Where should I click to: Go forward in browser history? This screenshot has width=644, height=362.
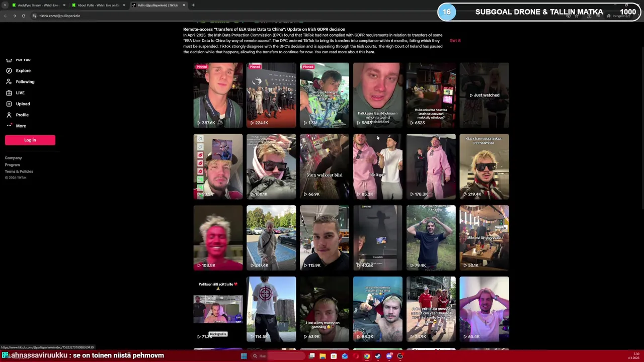coord(14,16)
